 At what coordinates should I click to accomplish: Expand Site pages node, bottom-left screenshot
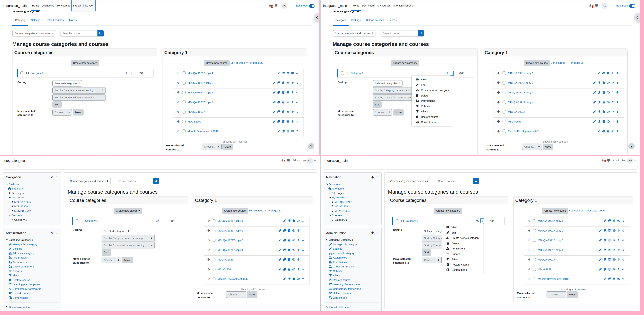9,193
